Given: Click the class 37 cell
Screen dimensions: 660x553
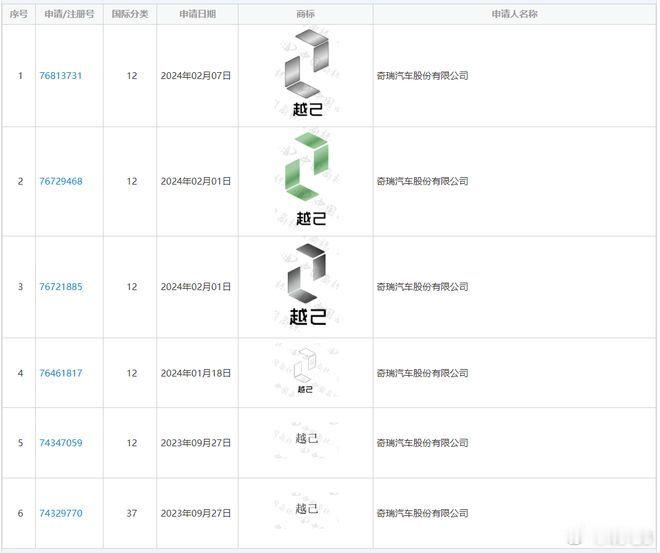Looking at the screenshot, I should click(132, 513).
